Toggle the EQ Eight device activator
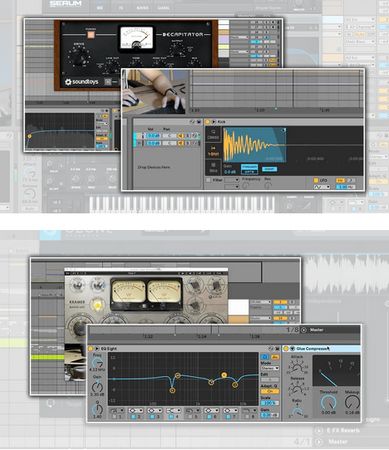The height and width of the screenshot is (450, 389). [x=91, y=348]
